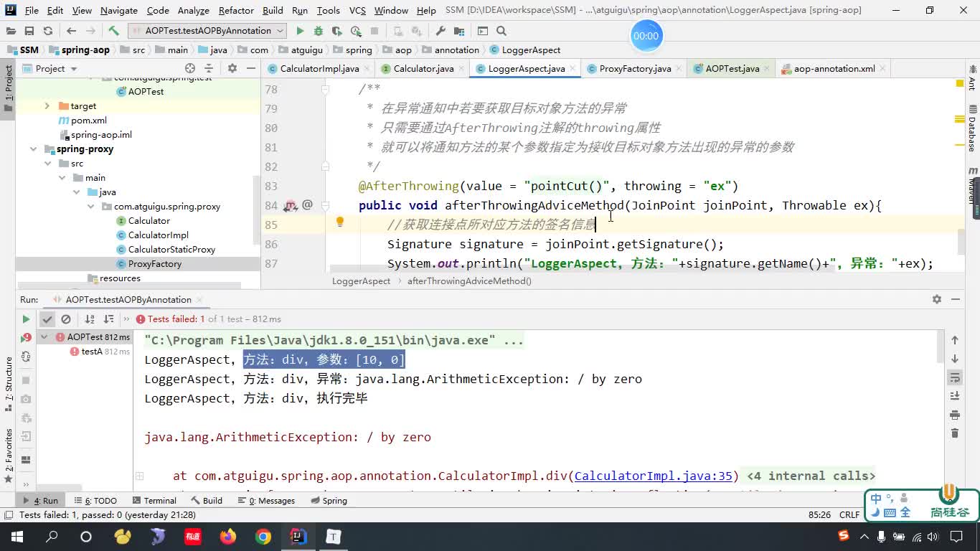The width and height of the screenshot is (980, 551).
Task: Open Project Structure from the toolbar
Action: pos(459,31)
